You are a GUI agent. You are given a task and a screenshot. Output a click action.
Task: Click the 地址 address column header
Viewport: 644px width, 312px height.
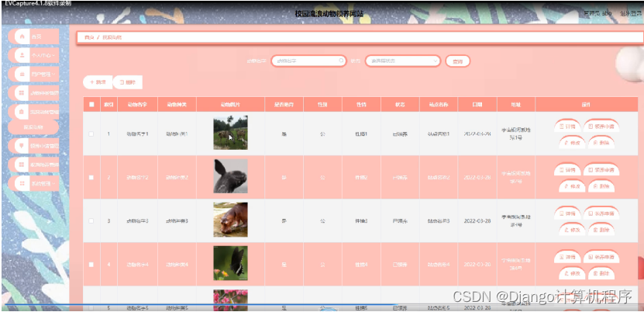(516, 105)
